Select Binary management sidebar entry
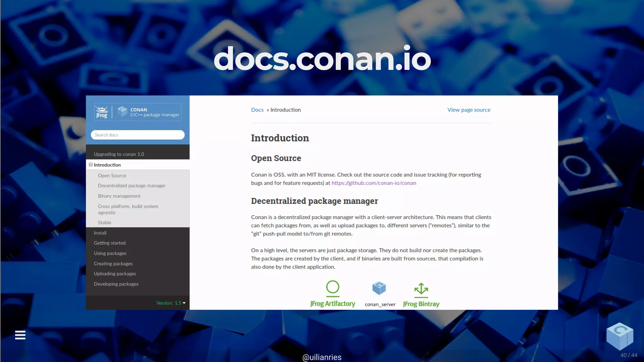The height and width of the screenshot is (362, 644). (x=119, y=196)
